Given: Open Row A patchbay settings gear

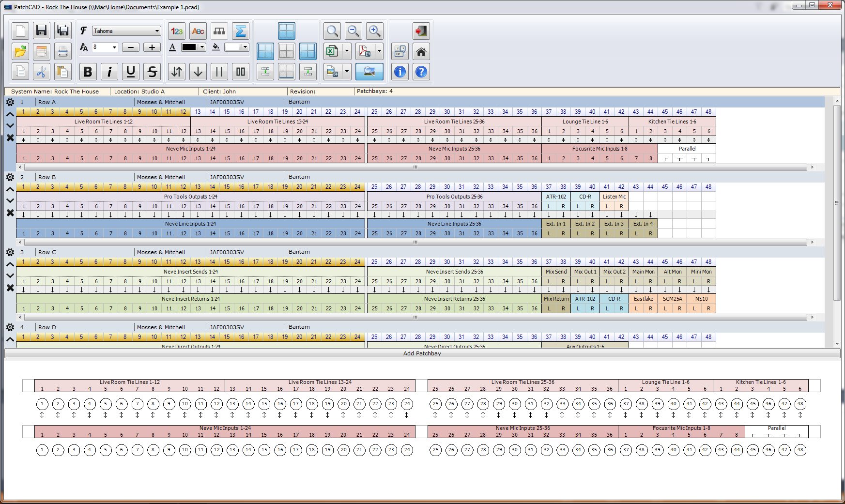Looking at the screenshot, I should pos(10,102).
